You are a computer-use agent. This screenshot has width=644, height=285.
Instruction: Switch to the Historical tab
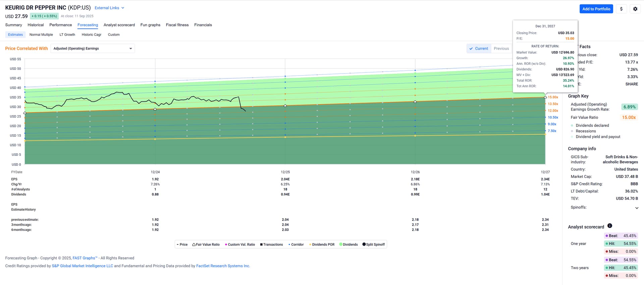36,25
